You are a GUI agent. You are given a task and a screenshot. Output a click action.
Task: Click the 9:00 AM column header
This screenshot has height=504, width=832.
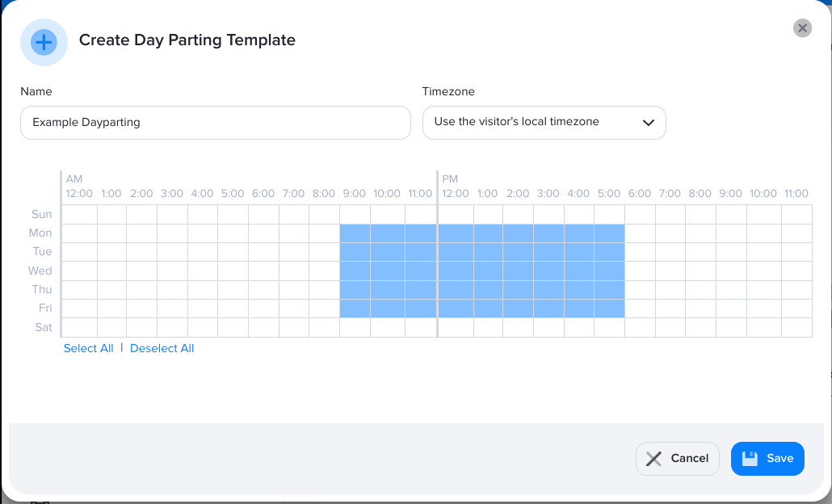354,194
